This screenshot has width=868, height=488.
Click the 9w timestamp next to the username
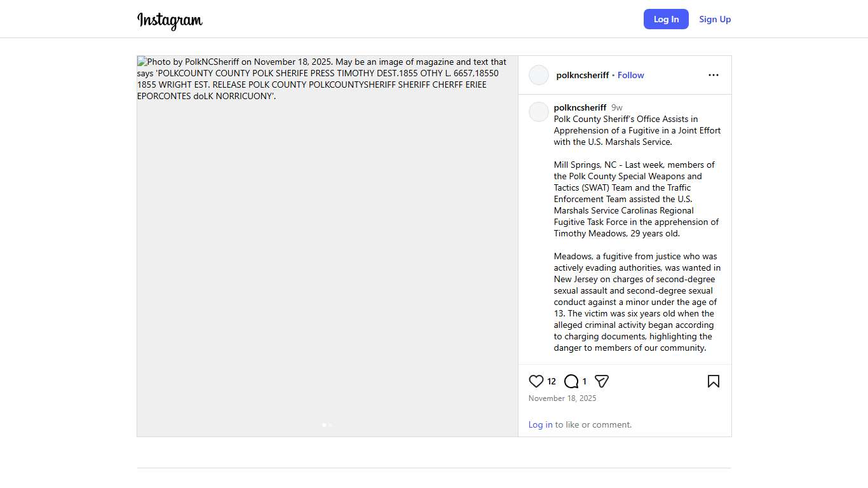(617, 107)
